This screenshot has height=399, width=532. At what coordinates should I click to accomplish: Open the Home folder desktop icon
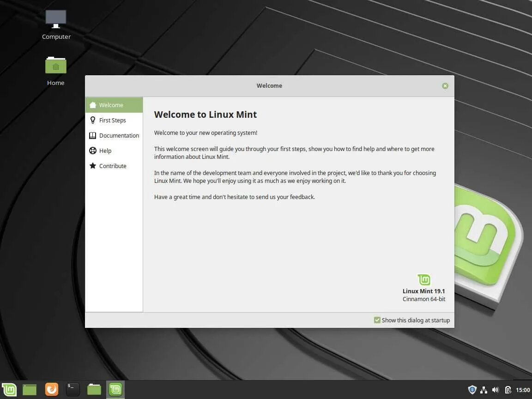click(55, 71)
